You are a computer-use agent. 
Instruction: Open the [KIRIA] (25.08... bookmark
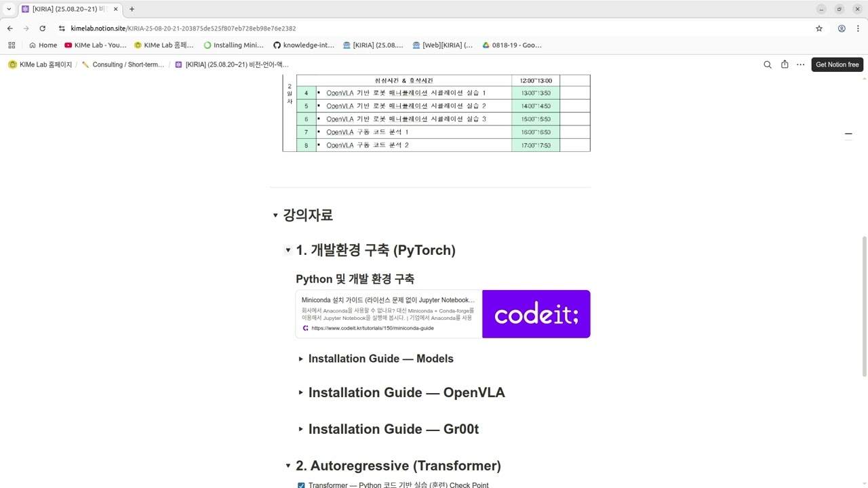pyautogui.click(x=373, y=45)
